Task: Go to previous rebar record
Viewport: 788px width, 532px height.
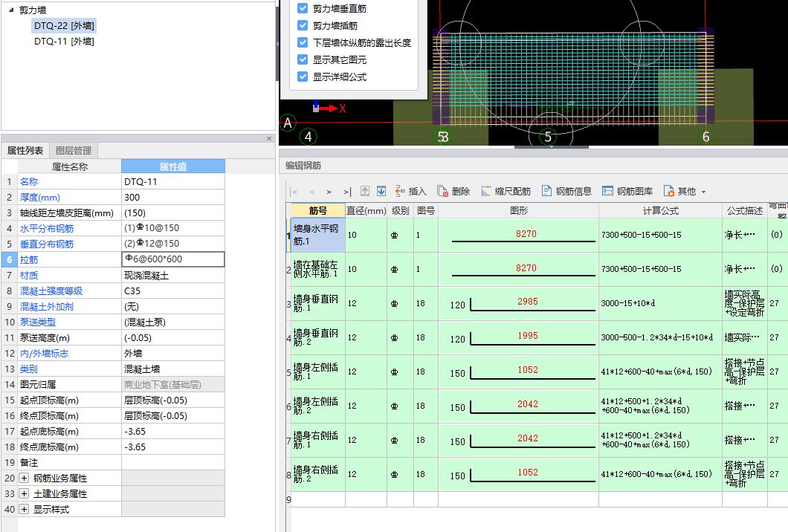Action: tap(311, 192)
